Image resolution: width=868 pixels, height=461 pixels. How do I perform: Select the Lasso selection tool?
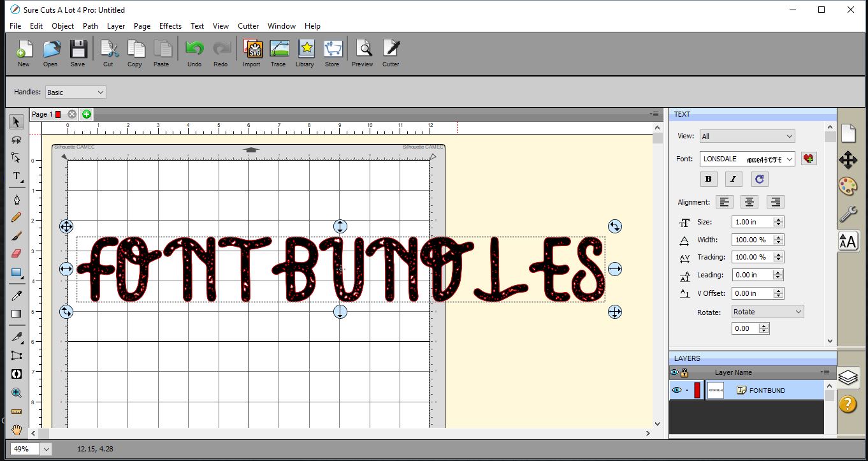tap(17, 140)
